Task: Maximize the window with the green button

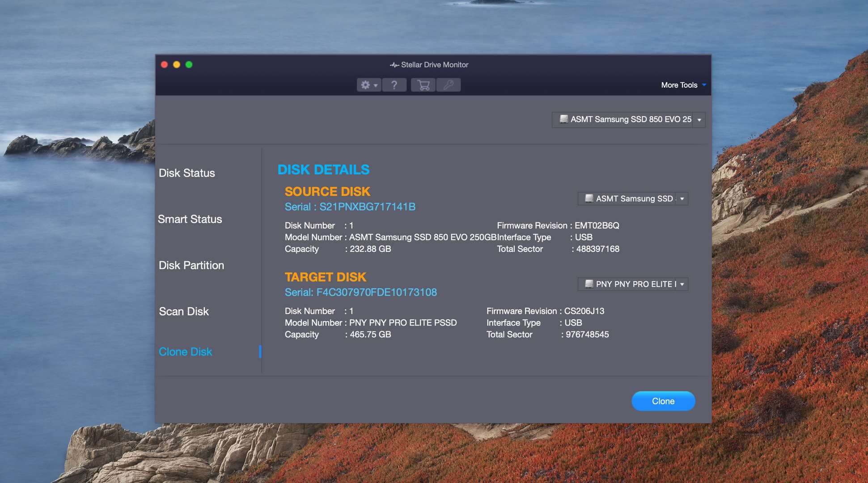Action: (189, 65)
